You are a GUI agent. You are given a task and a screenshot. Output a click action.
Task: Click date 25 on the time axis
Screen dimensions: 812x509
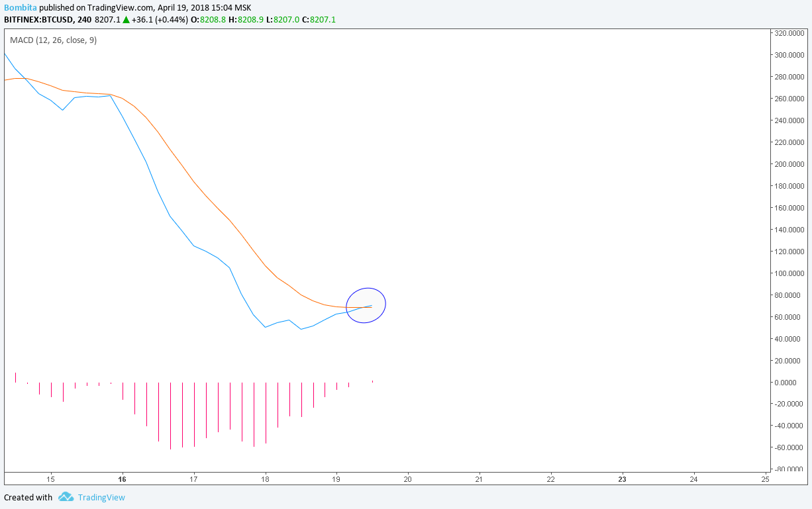click(765, 479)
